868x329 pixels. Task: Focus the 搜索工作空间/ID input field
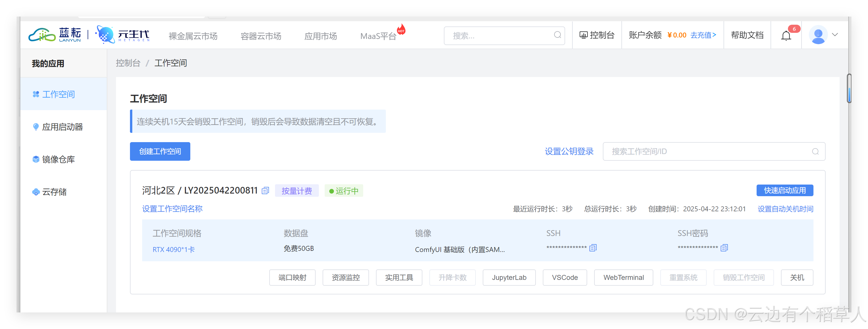point(708,151)
